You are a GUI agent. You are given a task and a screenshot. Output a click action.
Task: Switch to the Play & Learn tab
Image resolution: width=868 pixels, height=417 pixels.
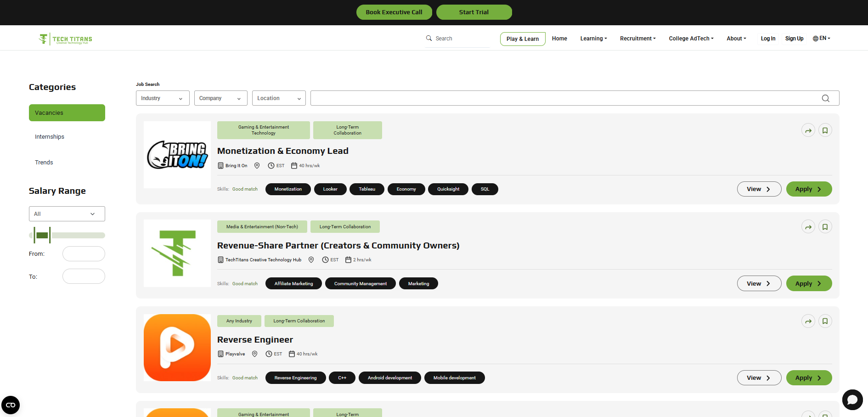coord(522,39)
